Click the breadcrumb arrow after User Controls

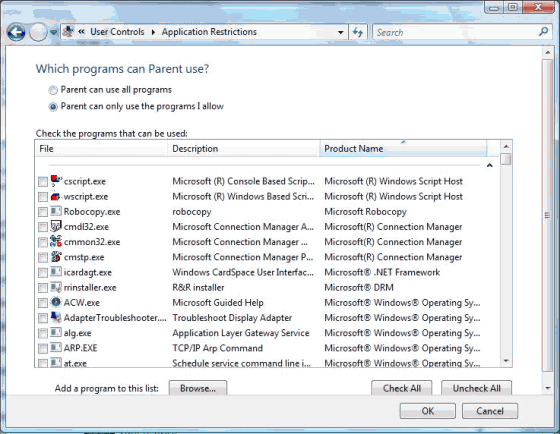click(x=153, y=32)
